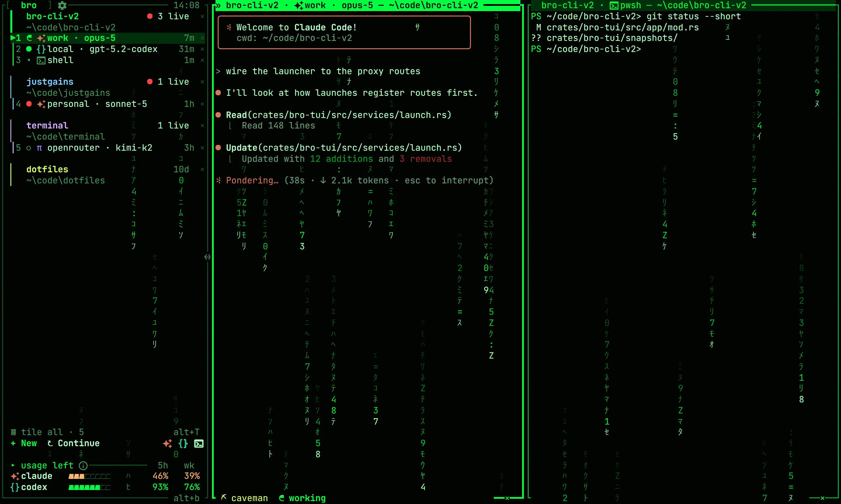Click the PowerShell prompt input line
841x504 pixels.
point(586,49)
